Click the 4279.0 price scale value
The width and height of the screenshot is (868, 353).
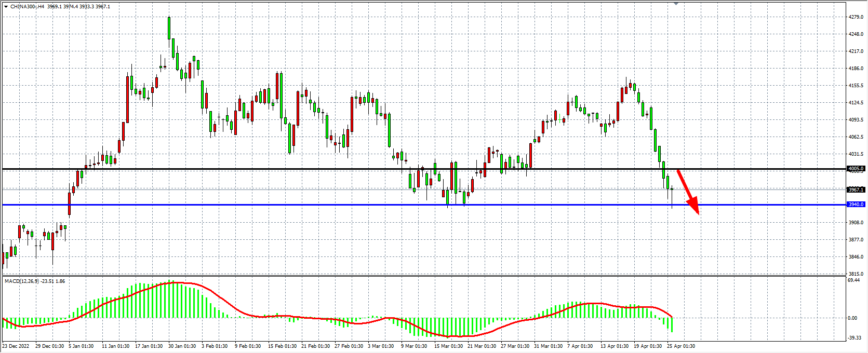click(x=856, y=17)
